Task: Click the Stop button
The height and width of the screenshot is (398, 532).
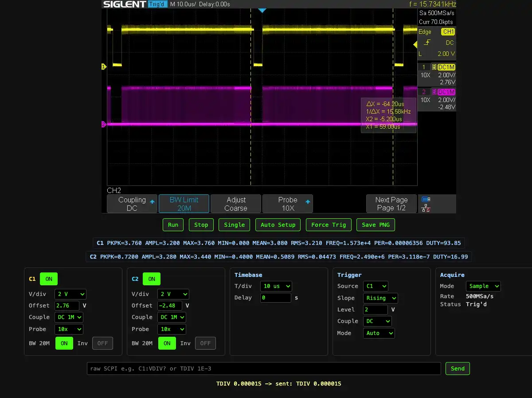Action: point(201,225)
